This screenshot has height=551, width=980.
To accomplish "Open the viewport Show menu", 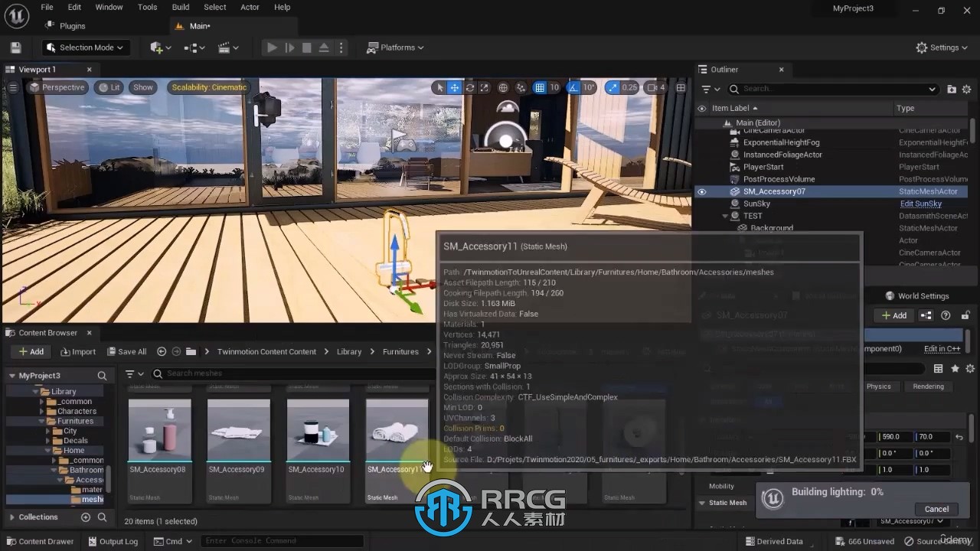I will pos(143,87).
